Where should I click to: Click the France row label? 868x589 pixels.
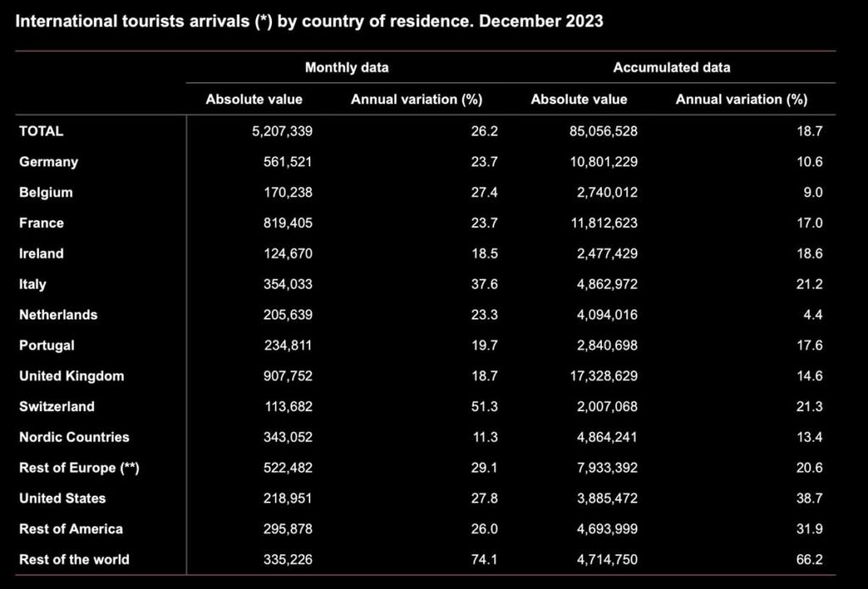[42, 223]
